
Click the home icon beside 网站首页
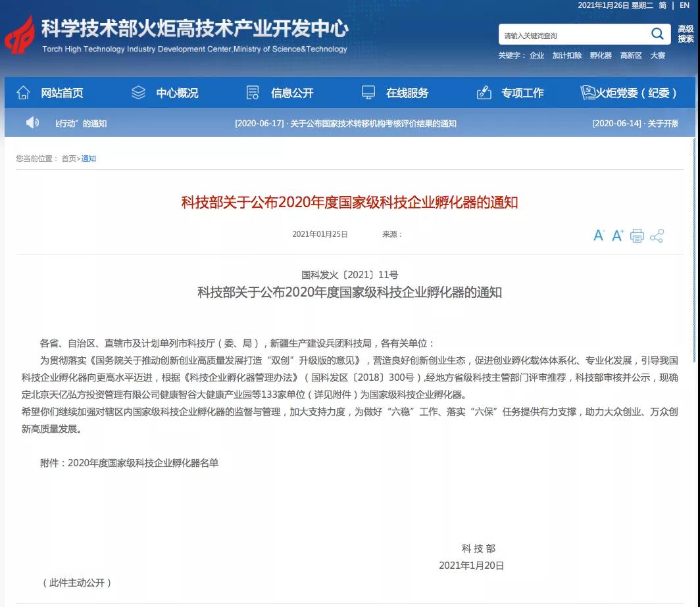tap(23, 93)
